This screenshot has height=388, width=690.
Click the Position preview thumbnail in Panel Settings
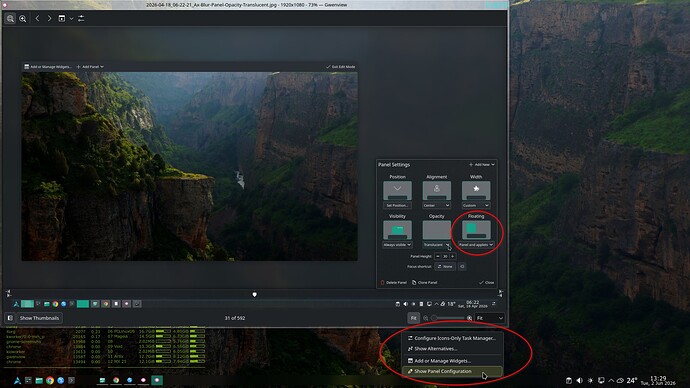click(x=397, y=191)
